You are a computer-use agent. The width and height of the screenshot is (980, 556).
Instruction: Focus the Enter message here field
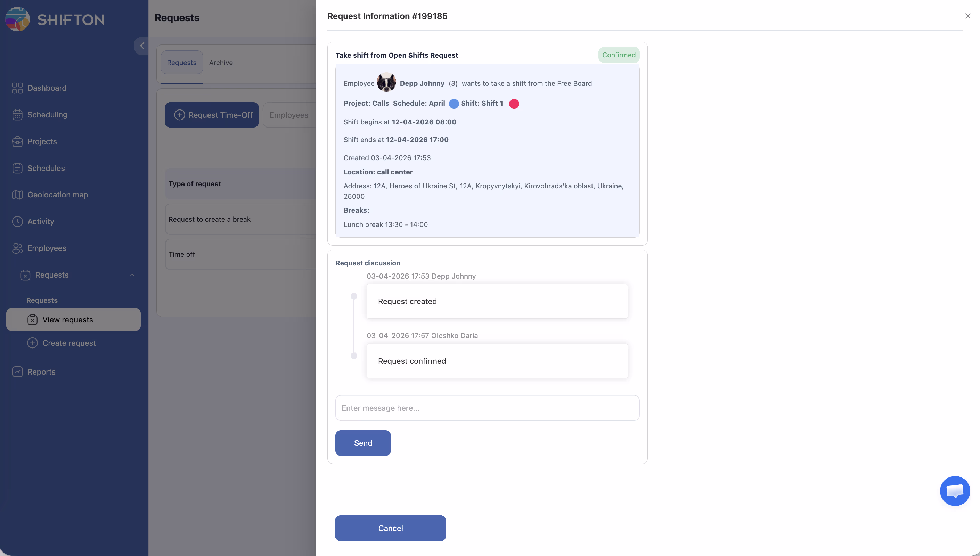(x=487, y=408)
